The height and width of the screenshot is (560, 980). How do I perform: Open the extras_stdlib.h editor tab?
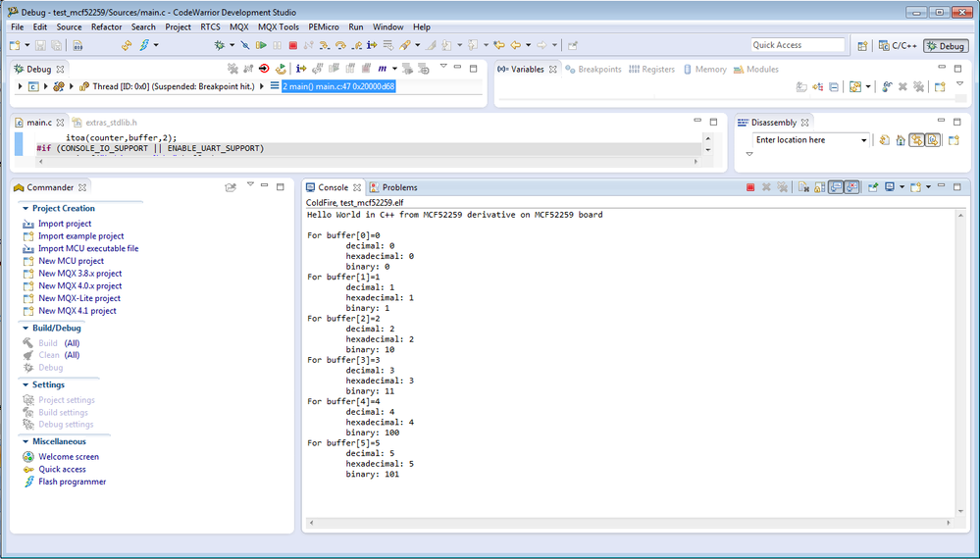(x=105, y=123)
